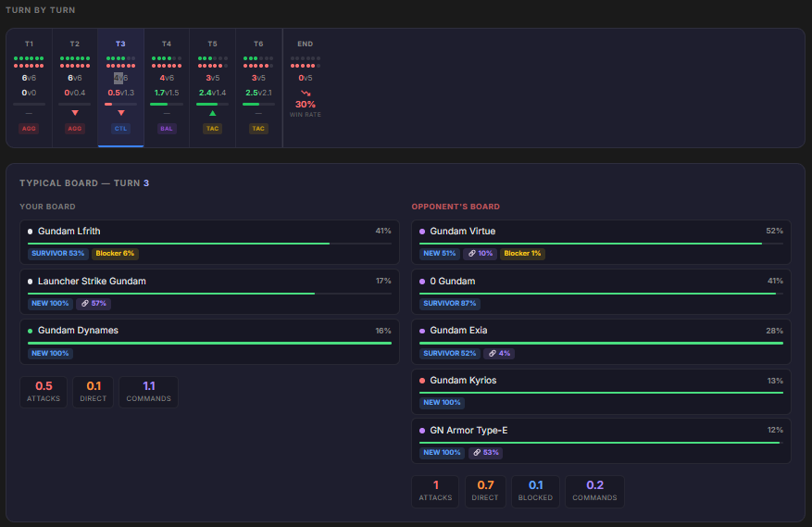Click the TAC tag under T5
Screen dimensions: 812x527
point(212,129)
